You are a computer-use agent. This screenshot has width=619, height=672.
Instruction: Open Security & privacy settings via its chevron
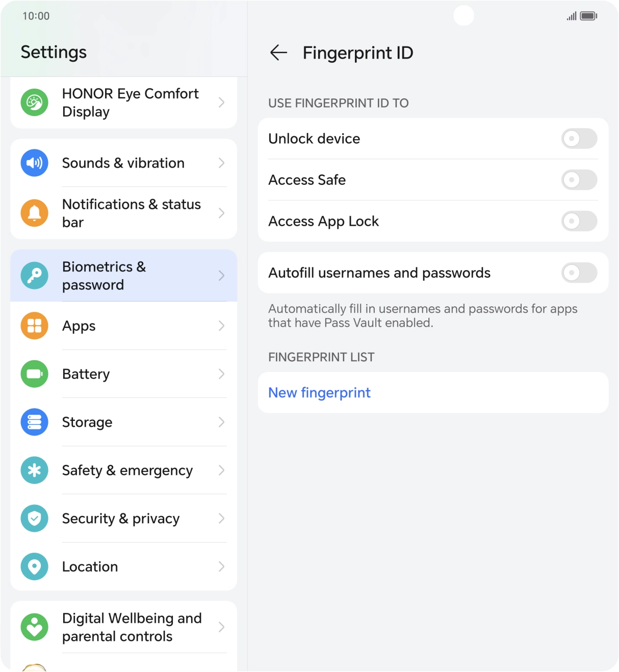pos(222,518)
